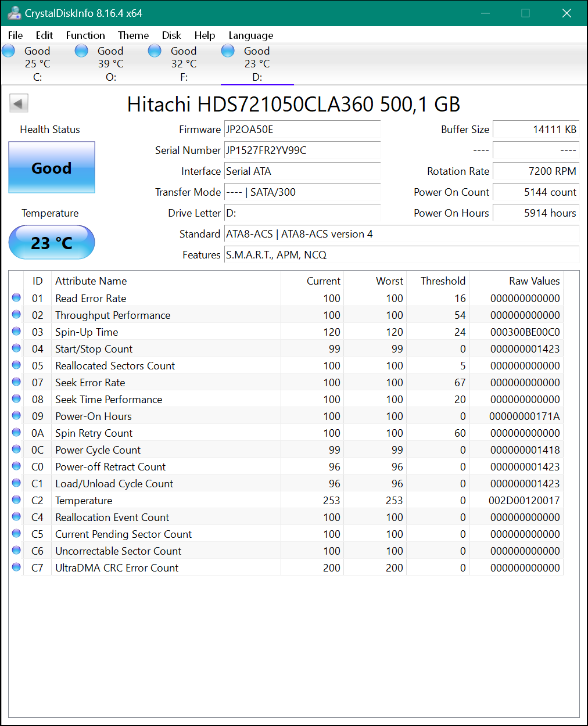Click status orb for Load/Unload Cycle Count
This screenshot has width=588, height=726.
point(16,483)
